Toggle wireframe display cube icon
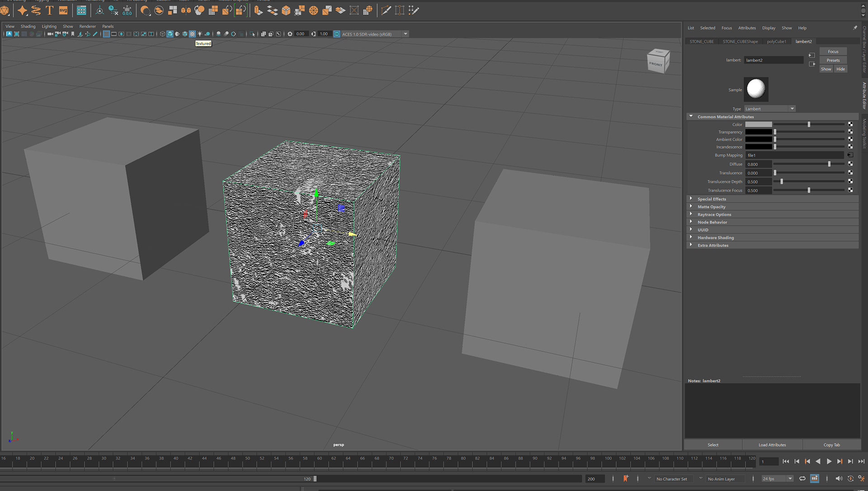The width and height of the screenshot is (868, 491). pos(163,34)
